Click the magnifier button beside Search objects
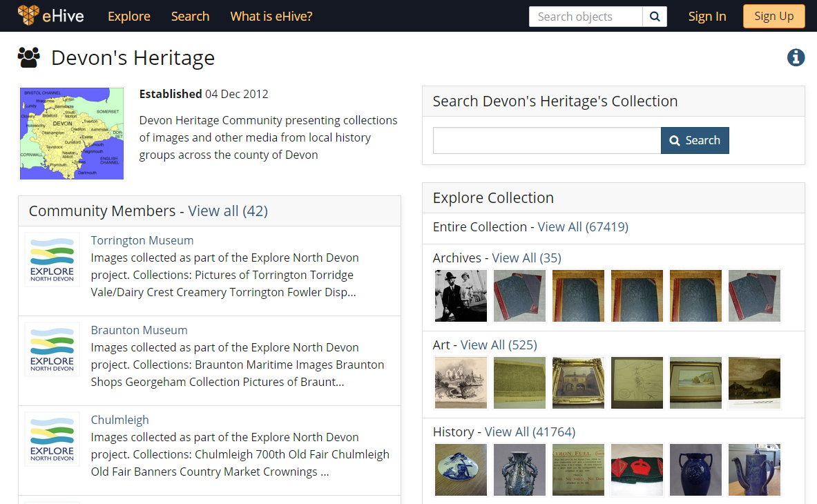This screenshot has width=817, height=504. 655,17
